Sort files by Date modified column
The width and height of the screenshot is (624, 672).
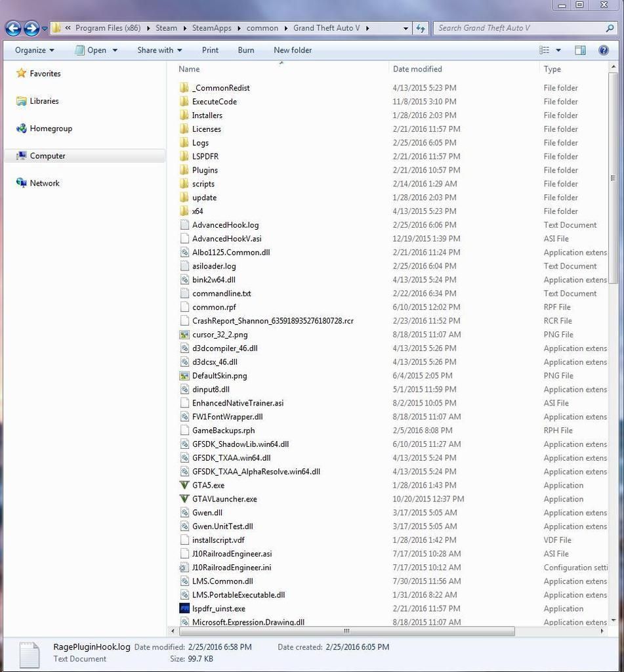click(417, 69)
